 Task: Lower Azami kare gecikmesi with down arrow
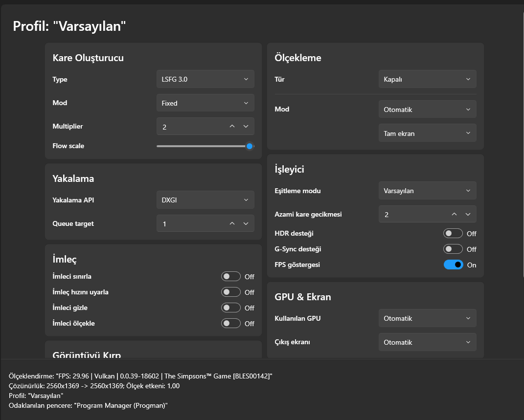pyautogui.click(x=468, y=214)
